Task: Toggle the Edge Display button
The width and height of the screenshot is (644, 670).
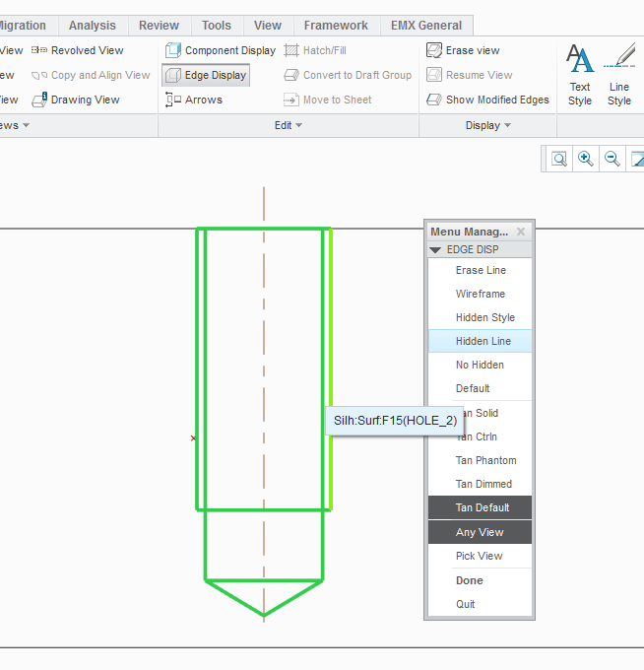Action: tap(206, 75)
